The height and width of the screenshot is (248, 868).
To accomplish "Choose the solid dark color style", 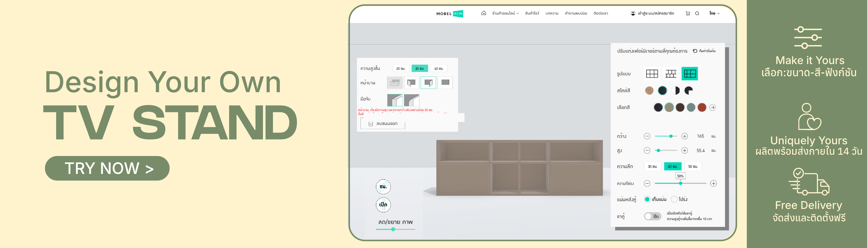I will pyautogui.click(x=662, y=90).
